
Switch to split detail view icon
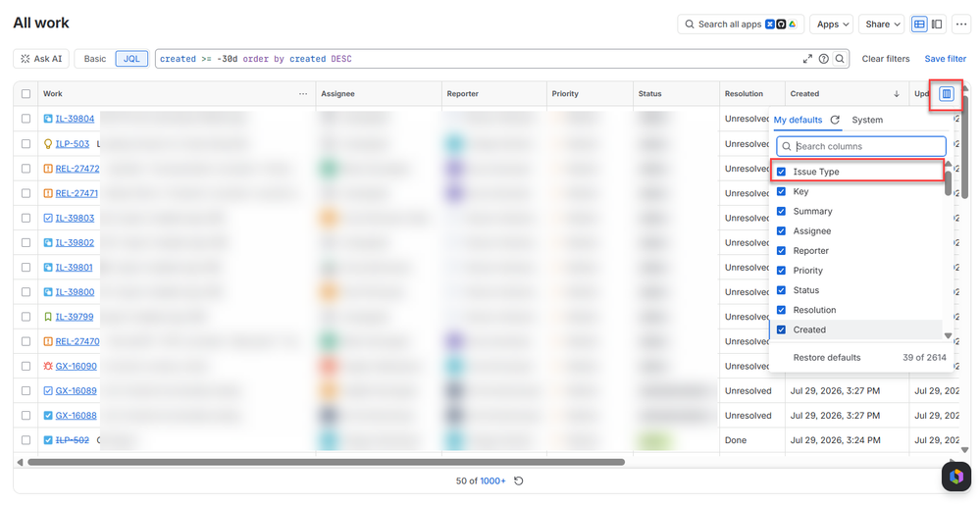click(x=936, y=25)
